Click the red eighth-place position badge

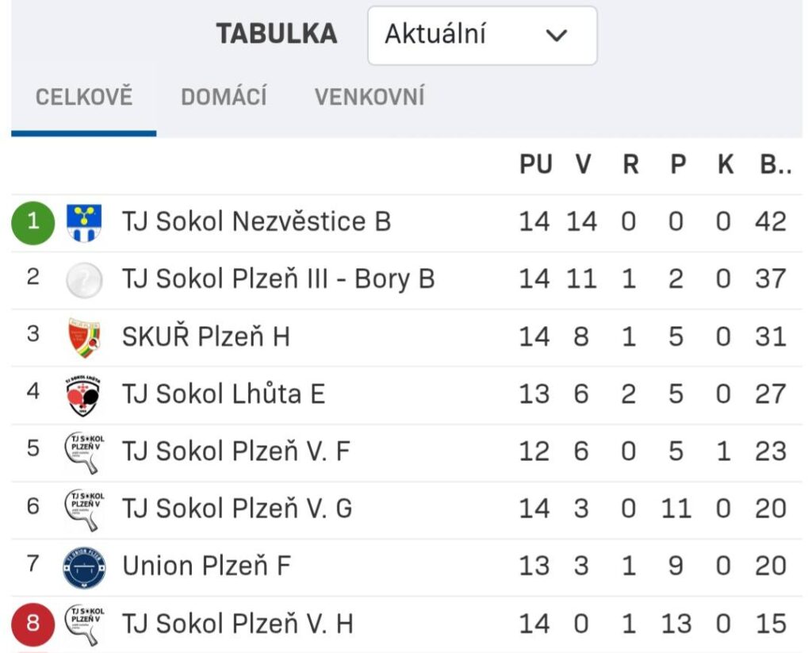pos(33,624)
